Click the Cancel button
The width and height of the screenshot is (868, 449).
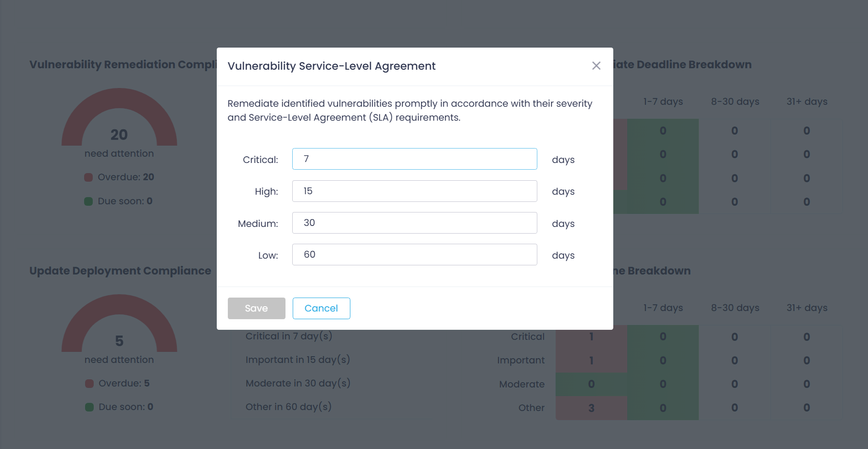click(321, 308)
